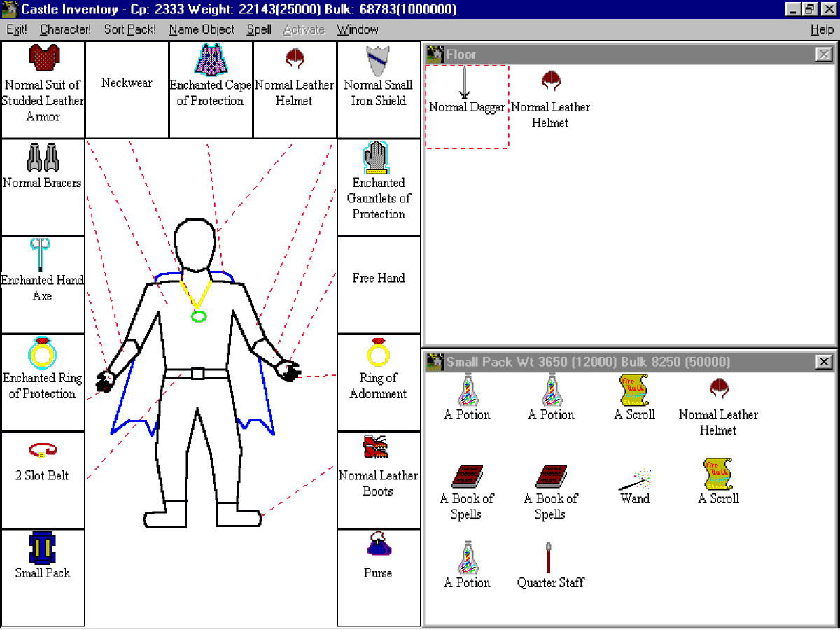The height and width of the screenshot is (630, 840).
Task: Pick up the Normal Dagger on Floor
Action: (x=465, y=83)
